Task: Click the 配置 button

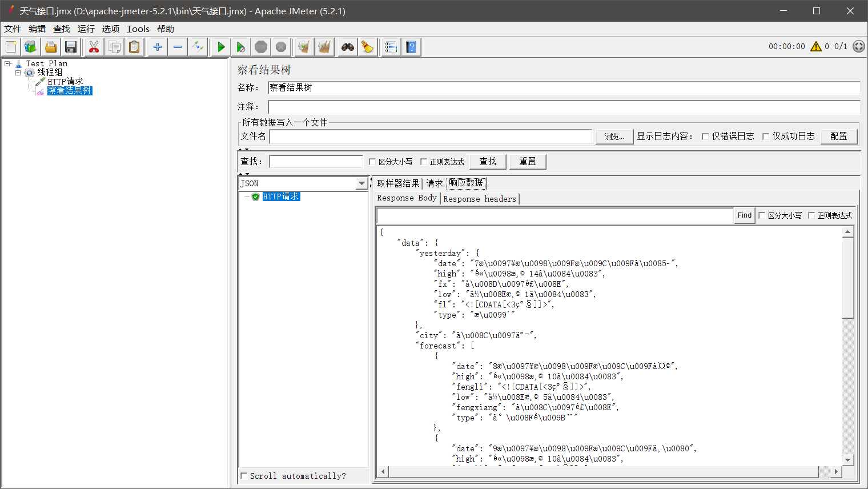Action: (x=839, y=137)
